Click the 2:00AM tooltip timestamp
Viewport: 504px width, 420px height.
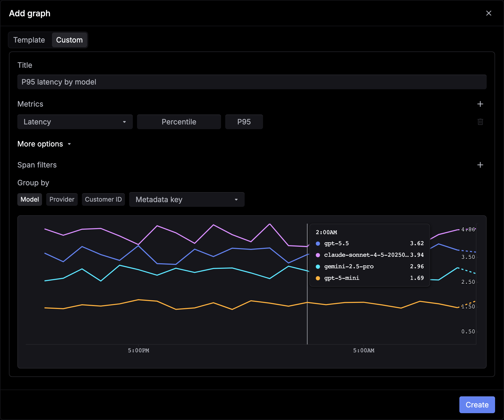pyautogui.click(x=326, y=232)
